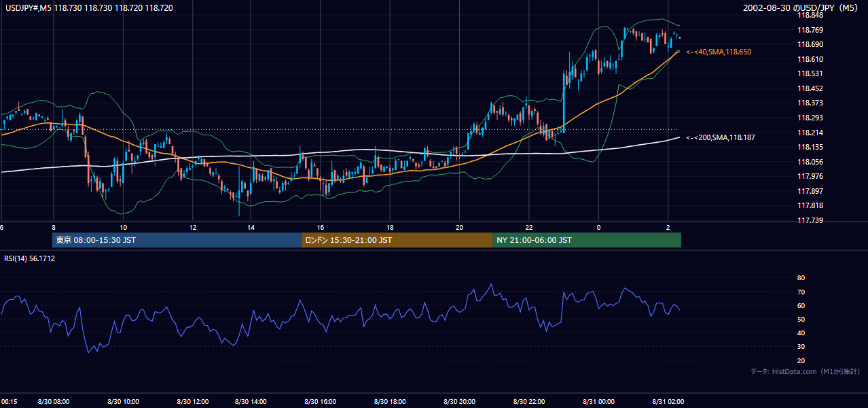Screen dimensions: 868x408
Task: Click the 8/30 12:00 date axis label
Action: coord(193,402)
